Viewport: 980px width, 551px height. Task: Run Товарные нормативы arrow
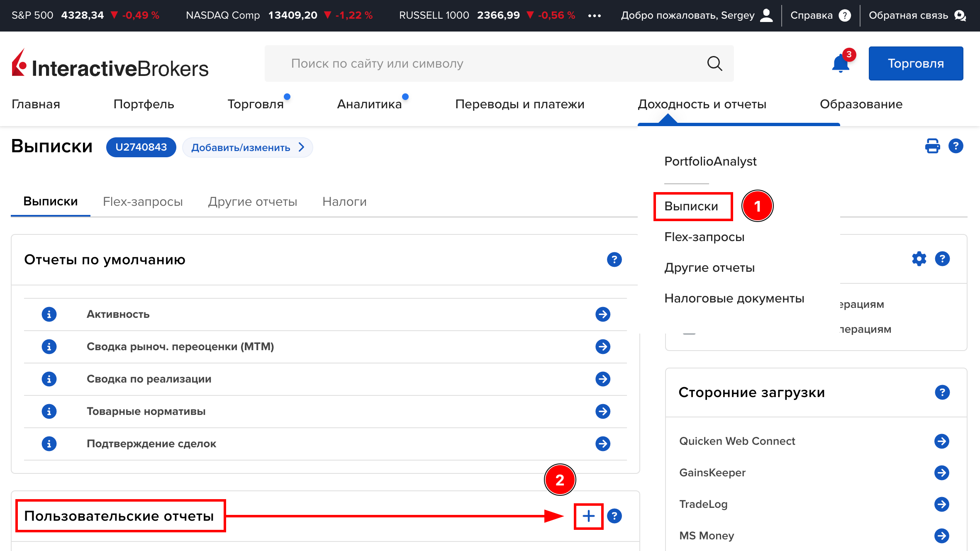pos(603,411)
